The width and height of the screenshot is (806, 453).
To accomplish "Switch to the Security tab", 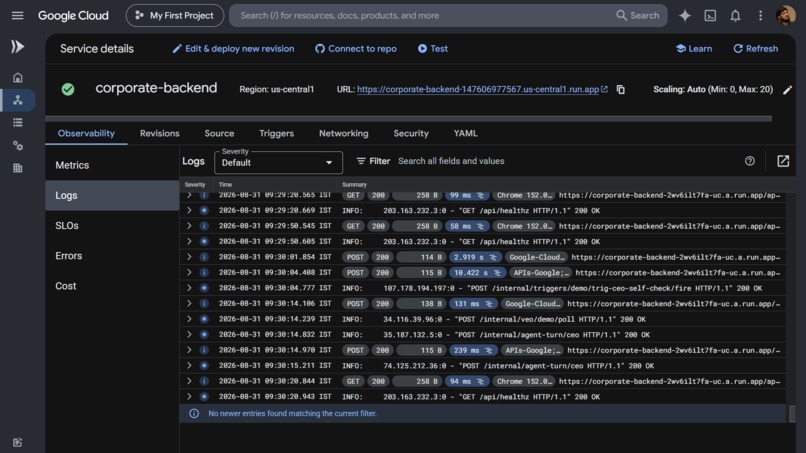I will [x=411, y=133].
